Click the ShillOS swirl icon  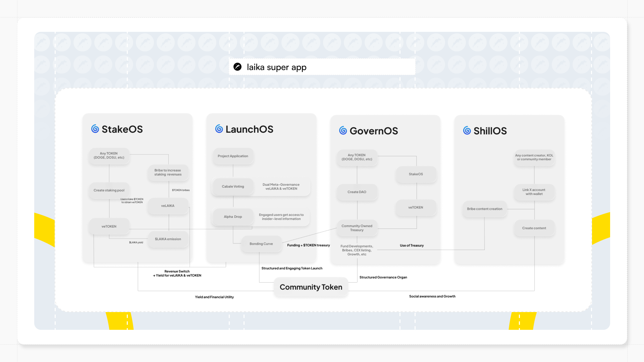coord(467,131)
